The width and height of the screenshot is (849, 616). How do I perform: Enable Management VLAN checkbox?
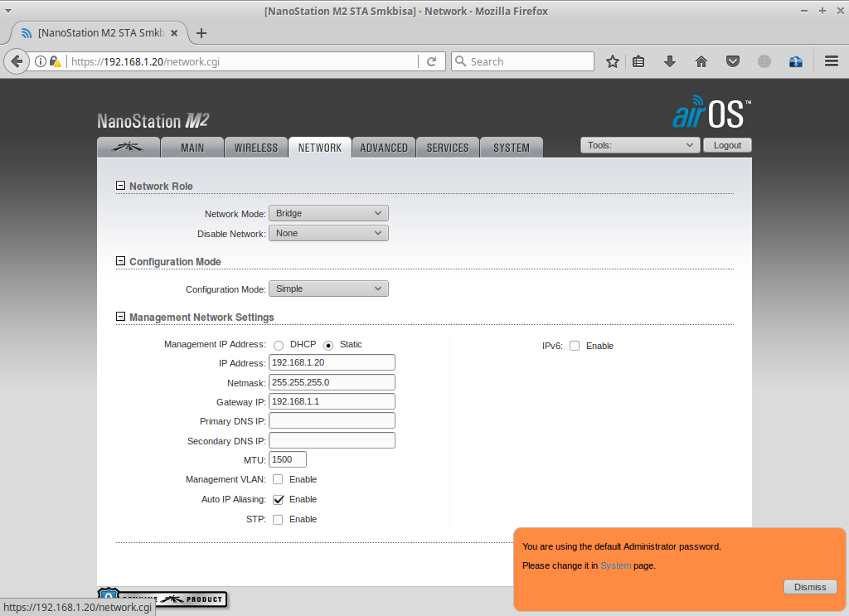pos(278,479)
